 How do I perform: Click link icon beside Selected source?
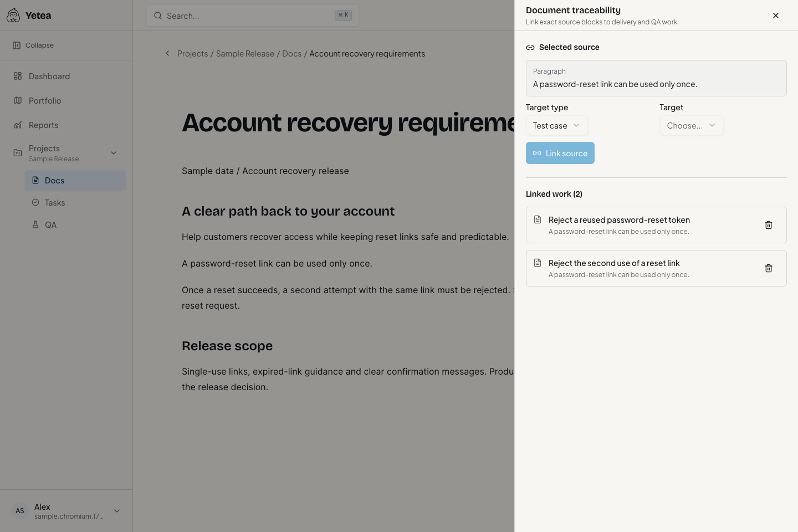click(x=530, y=48)
